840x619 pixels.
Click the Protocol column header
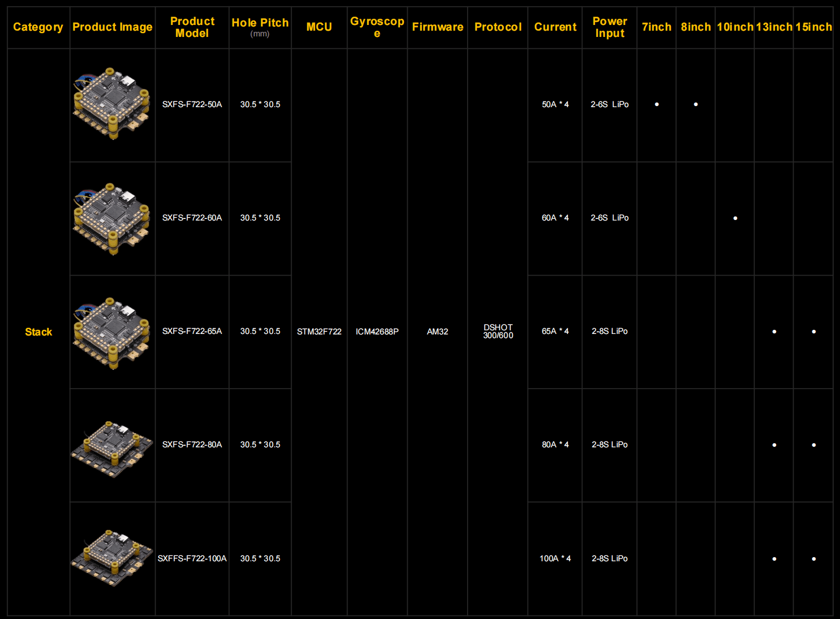(x=498, y=27)
